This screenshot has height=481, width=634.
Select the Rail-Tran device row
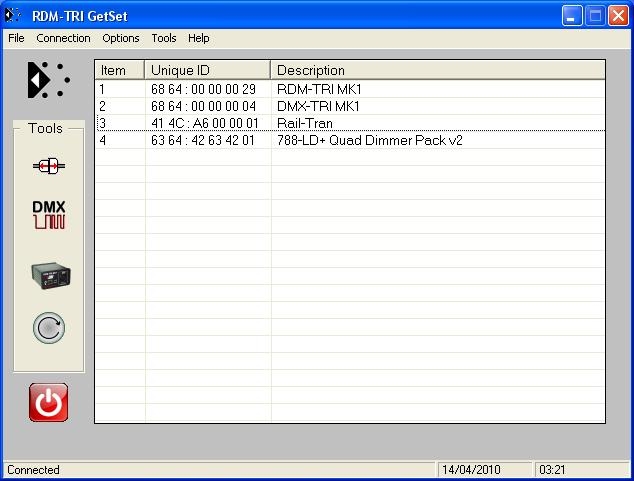tap(350, 123)
